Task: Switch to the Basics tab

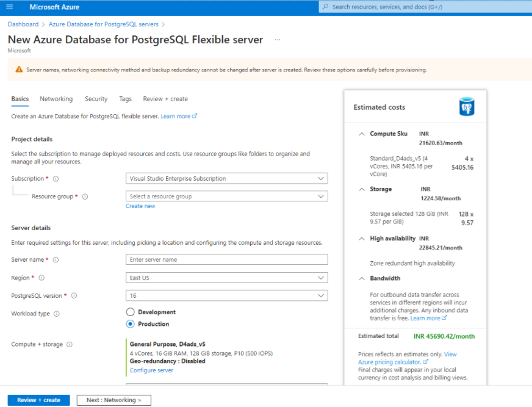Action: (20, 99)
